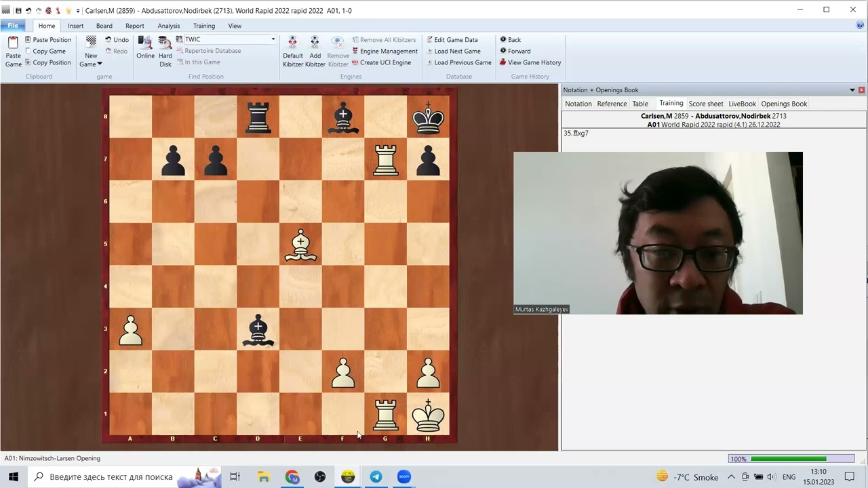Screen dimensions: 868x488
Task: Search position on Hard Disk
Action: [165, 52]
